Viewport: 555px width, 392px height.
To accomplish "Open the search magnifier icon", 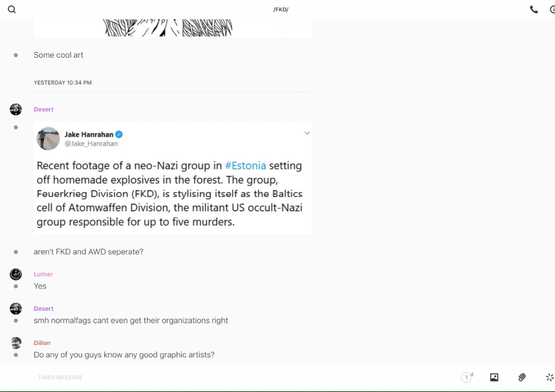I will (12, 10).
